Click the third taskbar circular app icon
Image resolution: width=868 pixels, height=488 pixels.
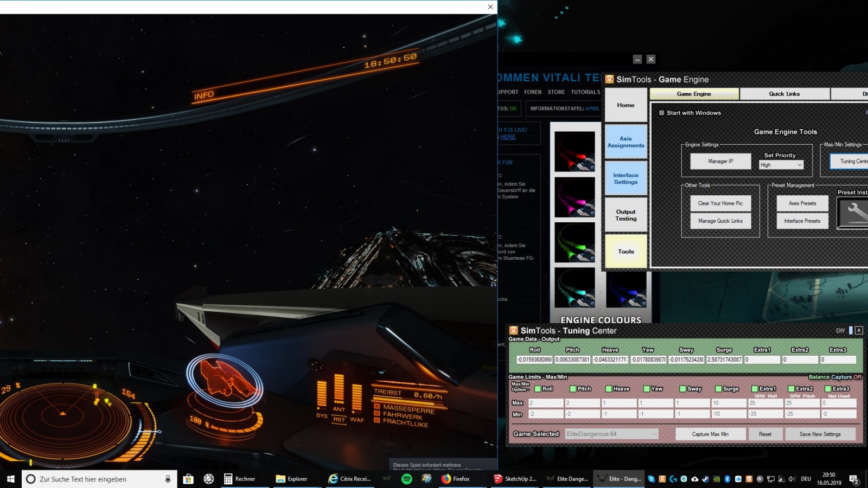[208, 479]
